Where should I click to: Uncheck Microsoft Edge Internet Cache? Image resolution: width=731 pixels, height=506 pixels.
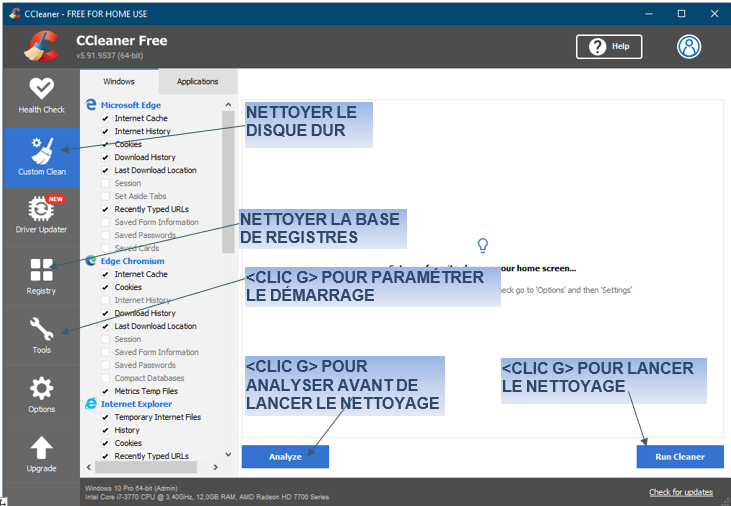[105, 118]
